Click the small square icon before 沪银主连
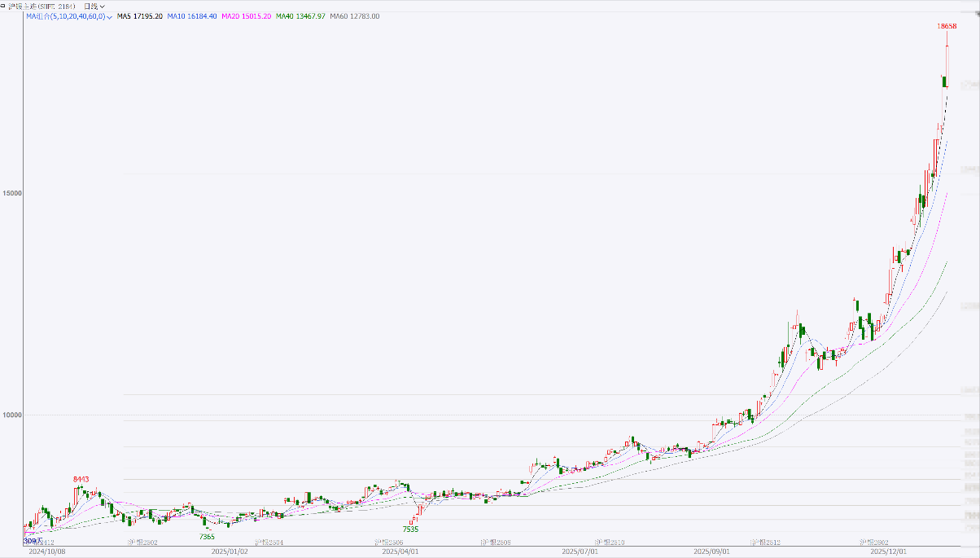The height and width of the screenshot is (558, 980). pos(3,6)
